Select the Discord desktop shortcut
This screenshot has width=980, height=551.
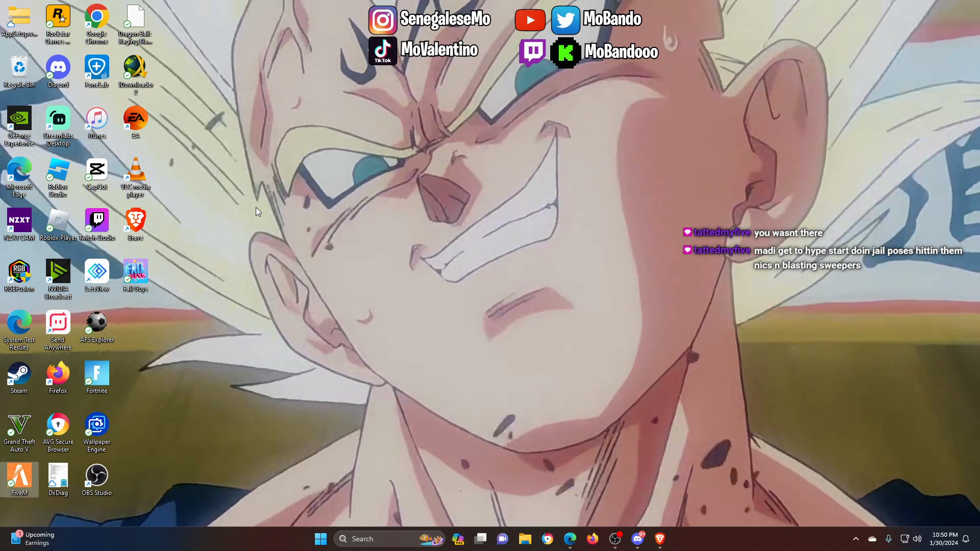coord(58,71)
